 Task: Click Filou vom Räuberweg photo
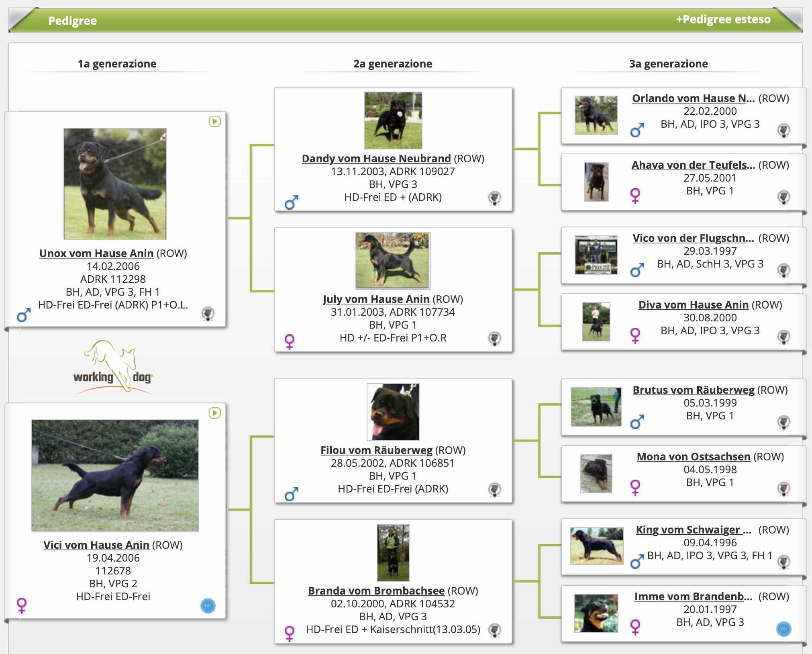pyautogui.click(x=393, y=412)
